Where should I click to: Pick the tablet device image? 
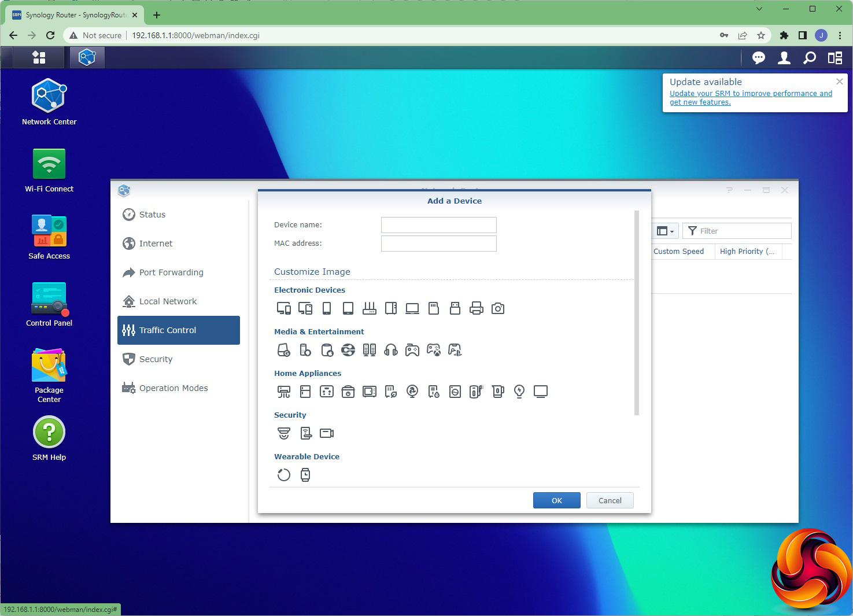pyautogui.click(x=348, y=308)
